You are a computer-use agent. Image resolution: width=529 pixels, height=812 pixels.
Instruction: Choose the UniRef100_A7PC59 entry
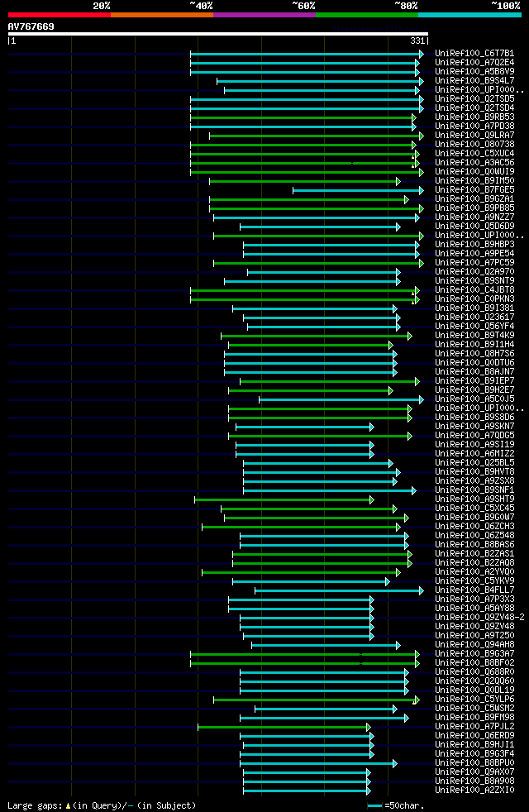pos(474,263)
